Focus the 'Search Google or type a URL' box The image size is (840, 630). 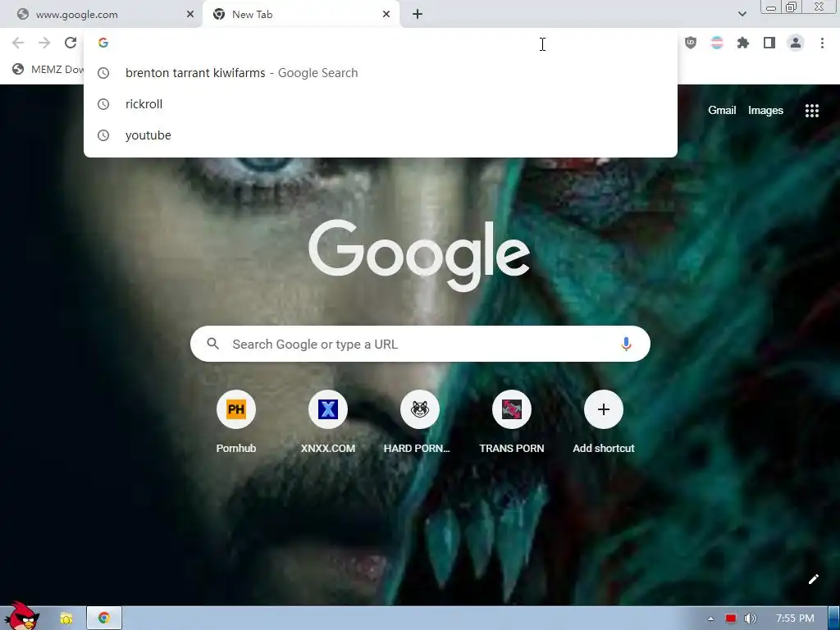420,344
